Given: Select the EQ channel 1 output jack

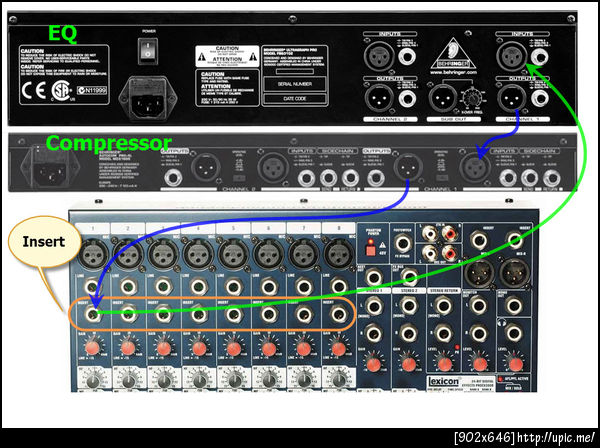Looking at the screenshot, I should click(540, 98).
